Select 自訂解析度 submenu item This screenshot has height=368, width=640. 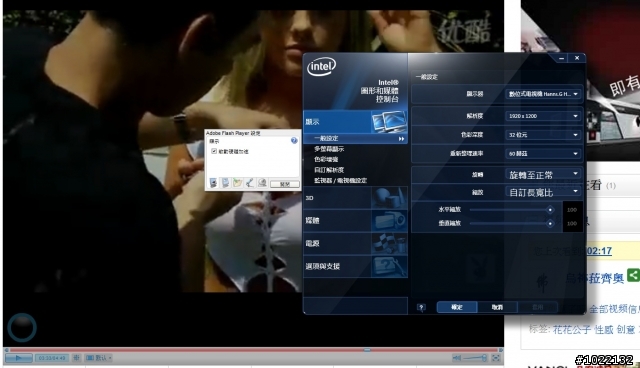point(329,170)
